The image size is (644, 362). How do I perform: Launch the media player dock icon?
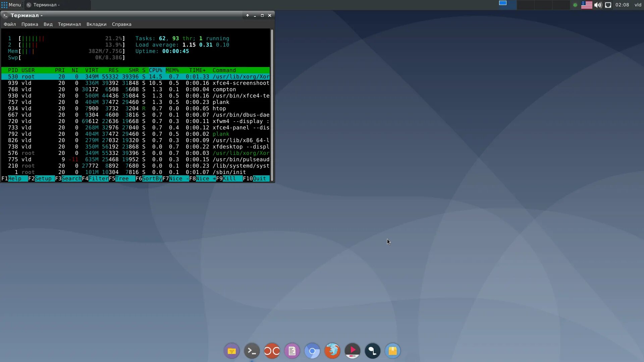352,351
